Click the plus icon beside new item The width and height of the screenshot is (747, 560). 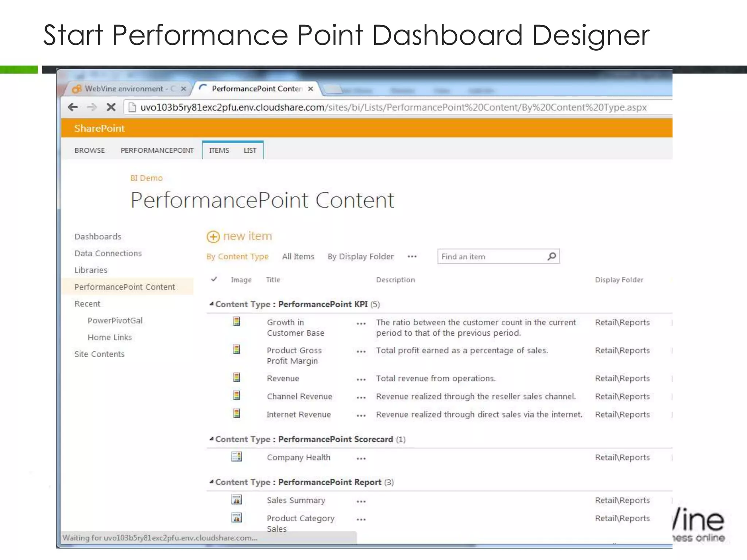[x=213, y=237]
